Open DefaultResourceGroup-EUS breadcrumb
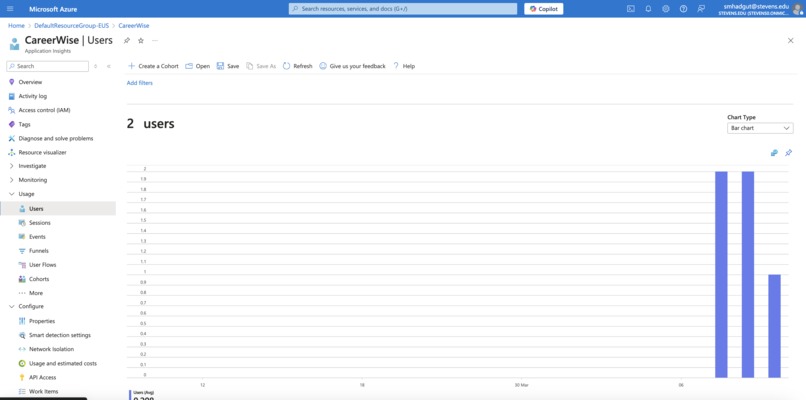806x400 pixels. pos(71,25)
